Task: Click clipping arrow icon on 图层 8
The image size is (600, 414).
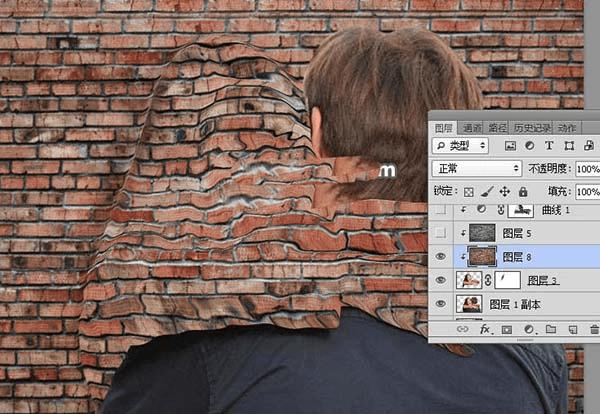Action: coord(463,257)
